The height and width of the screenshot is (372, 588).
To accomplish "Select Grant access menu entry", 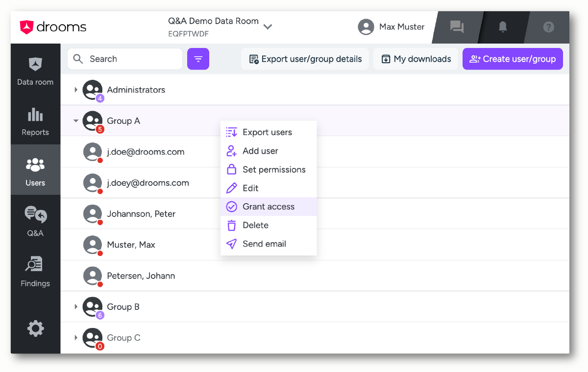I will click(x=269, y=207).
